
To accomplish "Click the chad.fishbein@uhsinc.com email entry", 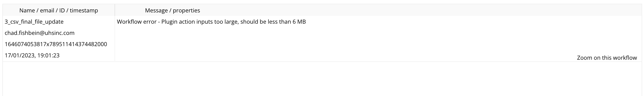I will (40, 33).
